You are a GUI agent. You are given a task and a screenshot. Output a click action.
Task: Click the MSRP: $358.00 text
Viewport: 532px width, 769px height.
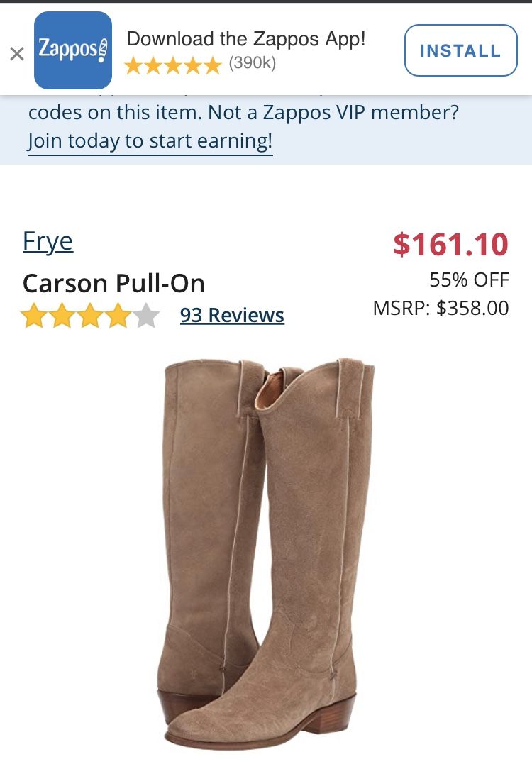point(440,309)
